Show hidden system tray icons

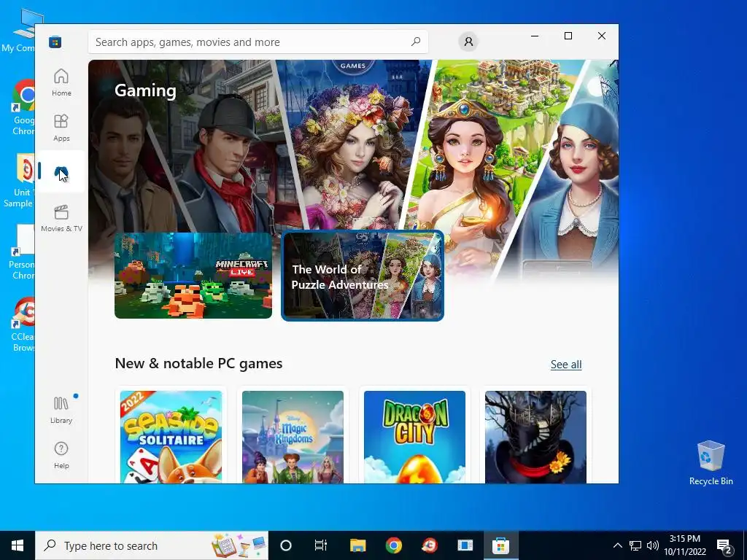click(x=617, y=545)
